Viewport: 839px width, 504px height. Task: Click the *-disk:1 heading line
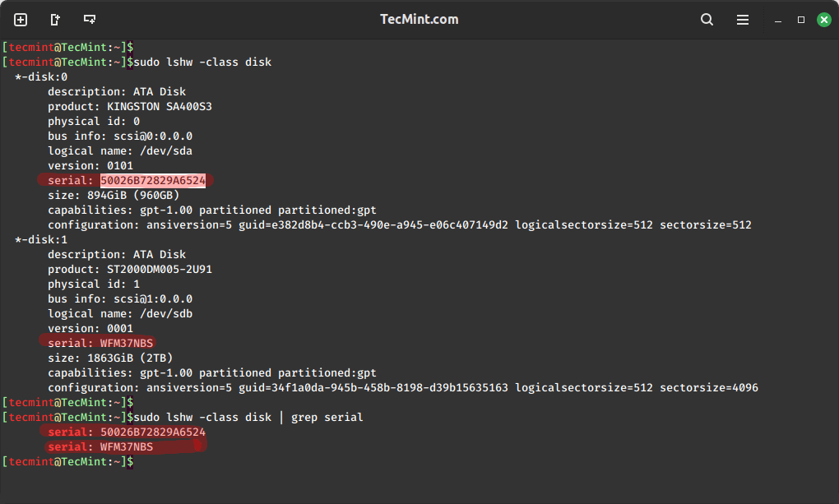pyautogui.click(x=41, y=240)
